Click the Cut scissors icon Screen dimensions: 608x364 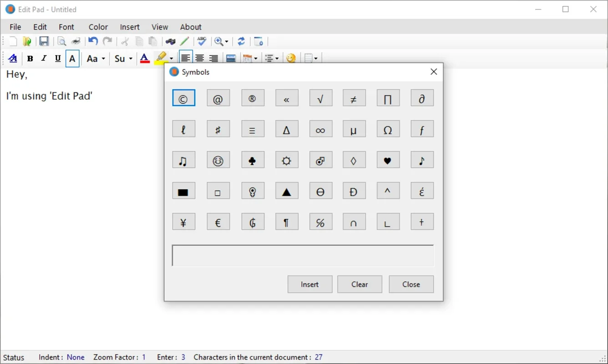(125, 41)
